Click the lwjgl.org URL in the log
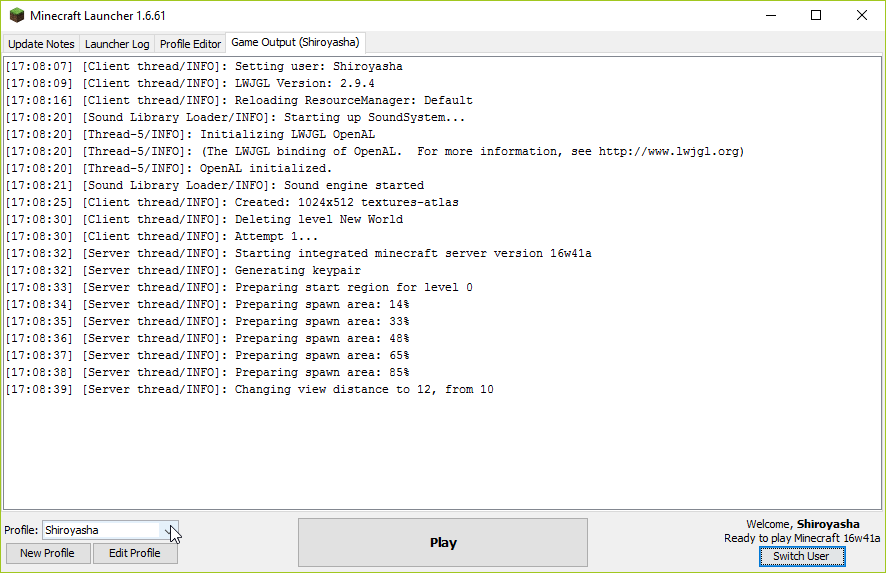The width and height of the screenshot is (886, 573). [x=671, y=151]
